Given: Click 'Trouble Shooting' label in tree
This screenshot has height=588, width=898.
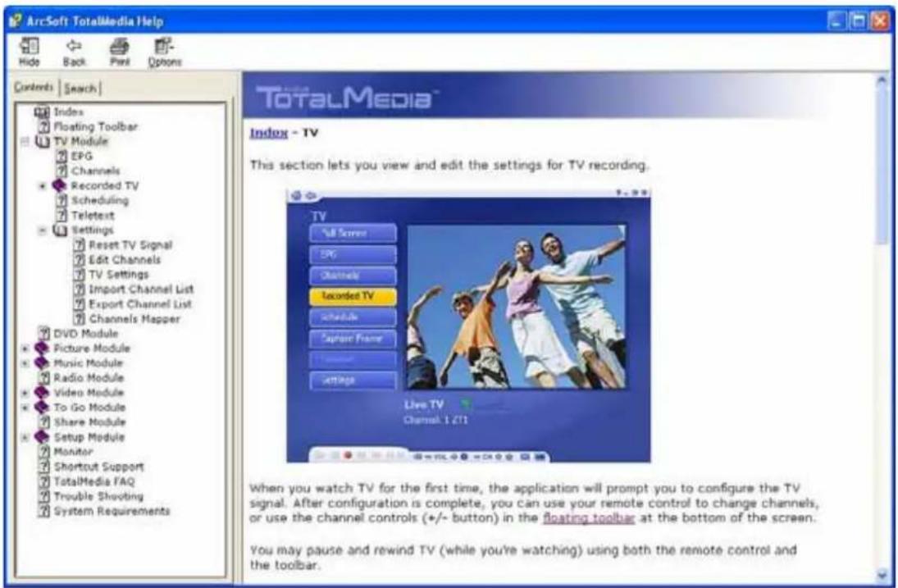Looking at the screenshot, I should click(98, 496).
